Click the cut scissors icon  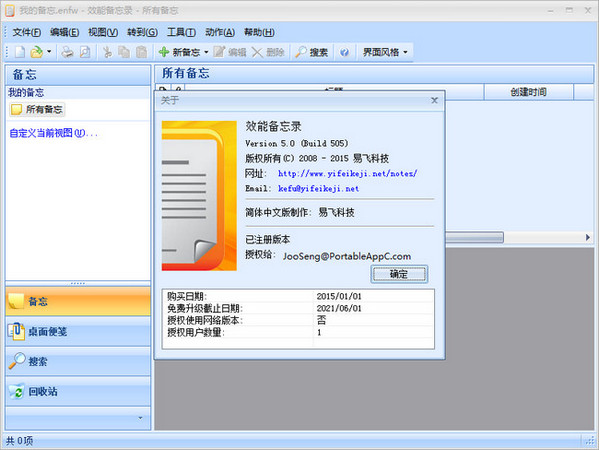108,52
